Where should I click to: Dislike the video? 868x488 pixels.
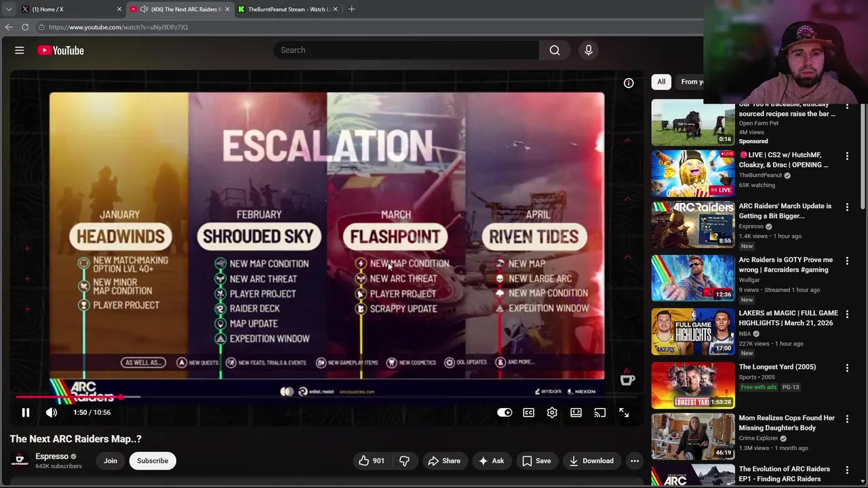point(404,461)
